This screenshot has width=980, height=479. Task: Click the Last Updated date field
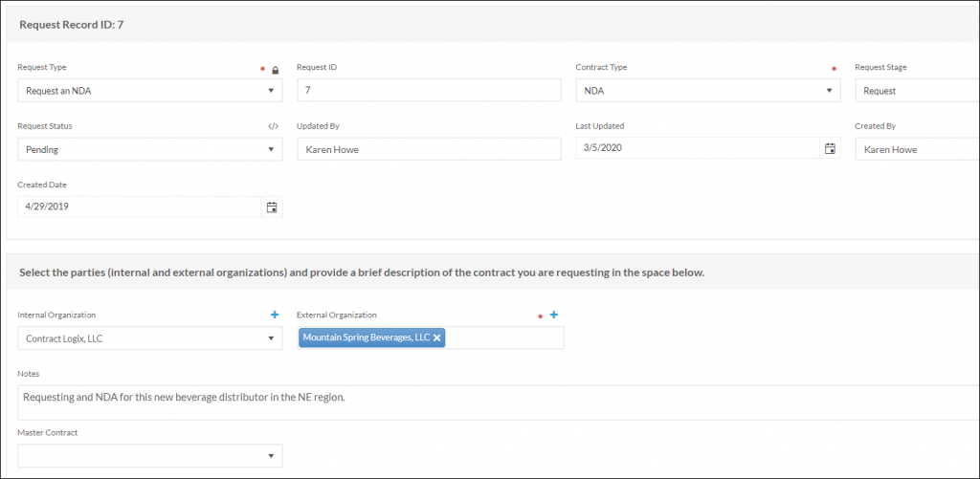point(697,148)
